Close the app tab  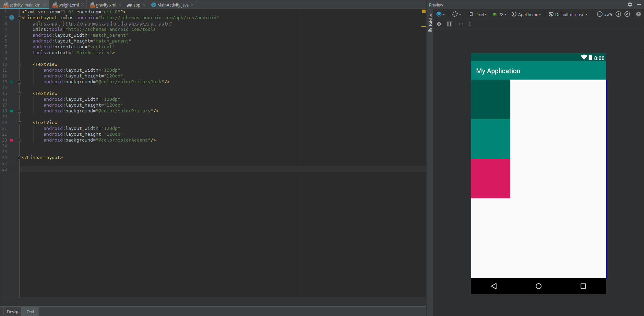pos(144,5)
